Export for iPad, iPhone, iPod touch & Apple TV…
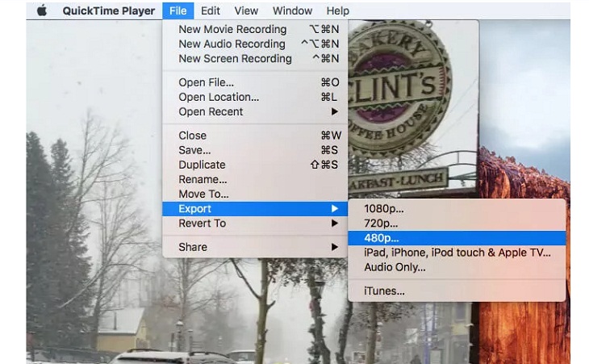Screen dimensions: 589x364 point(457,253)
